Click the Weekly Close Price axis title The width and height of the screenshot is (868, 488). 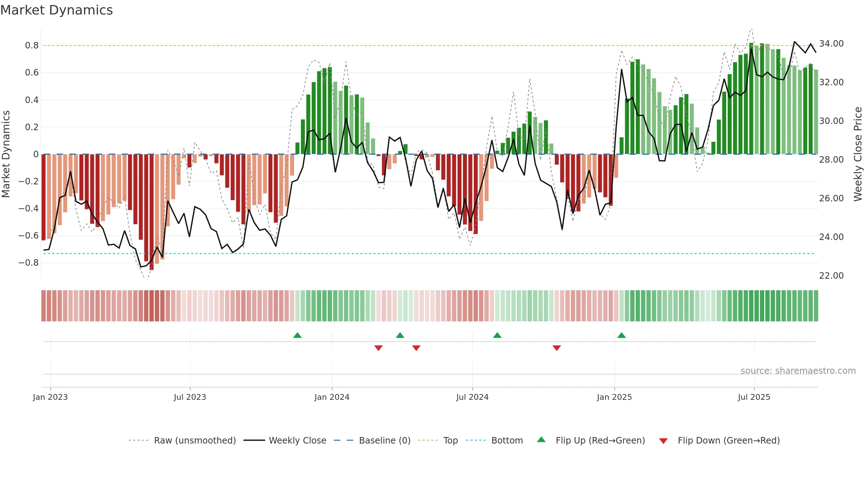pyautogui.click(x=858, y=154)
